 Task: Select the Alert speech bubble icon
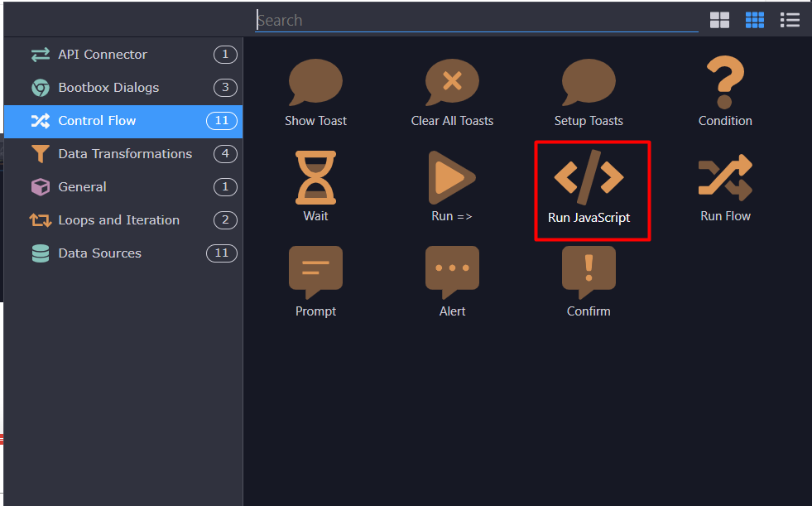click(x=452, y=272)
